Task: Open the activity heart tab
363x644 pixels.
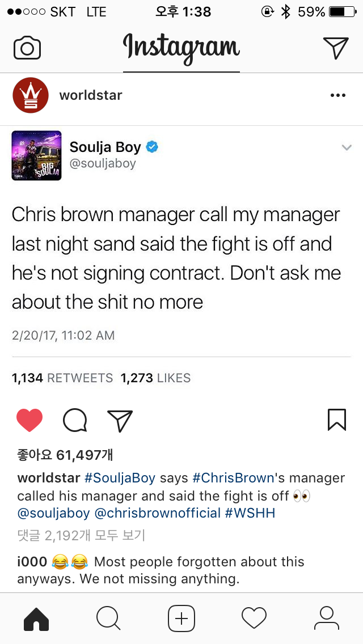Action: tap(254, 618)
